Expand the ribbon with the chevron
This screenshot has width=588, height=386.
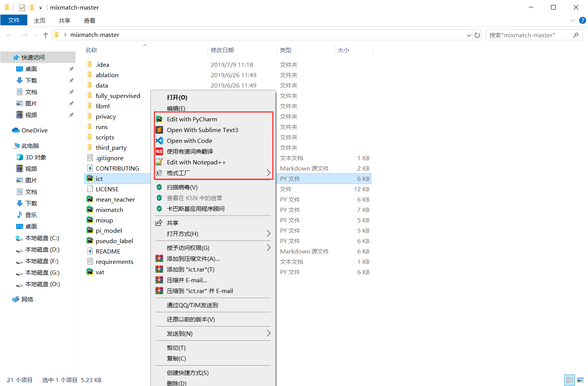[572, 20]
